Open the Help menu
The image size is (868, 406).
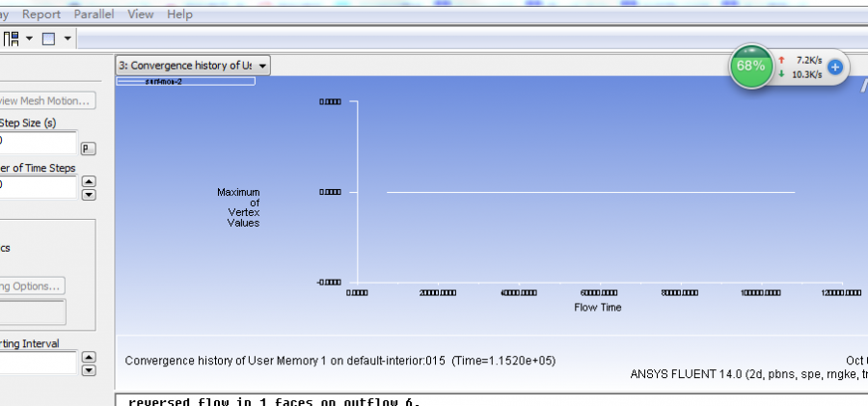[x=180, y=14]
